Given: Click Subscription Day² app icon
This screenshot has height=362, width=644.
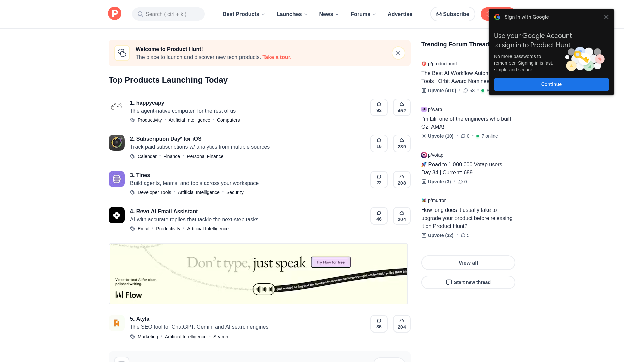Looking at the screenshot, I should point(116,143).
